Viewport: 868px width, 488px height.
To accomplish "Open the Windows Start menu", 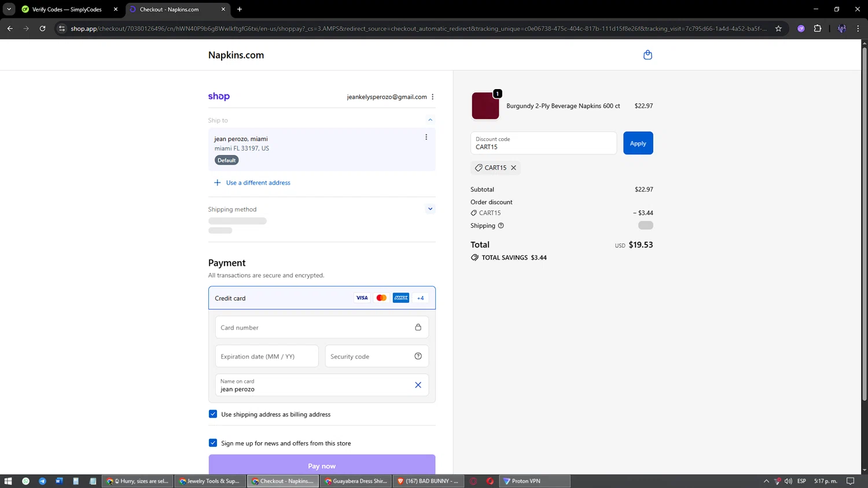I will (x=8, y=481).
